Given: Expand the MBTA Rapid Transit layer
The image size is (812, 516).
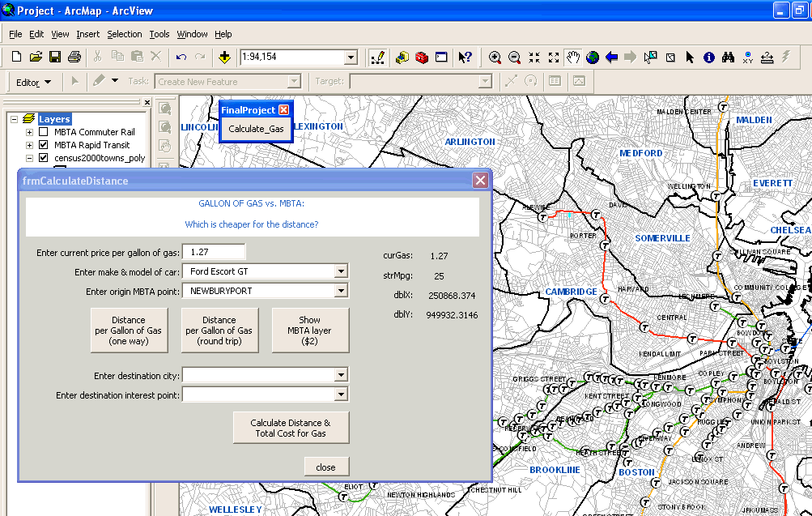Looking at the screenshot, I should click(x=29, y=145).
